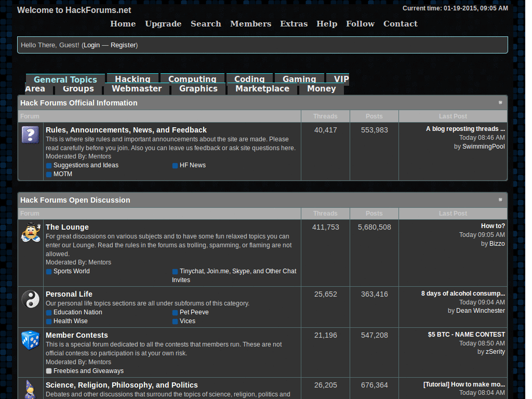
Task: Click the blue square icon beside Pet Peeve
Action: click(175, 312)
